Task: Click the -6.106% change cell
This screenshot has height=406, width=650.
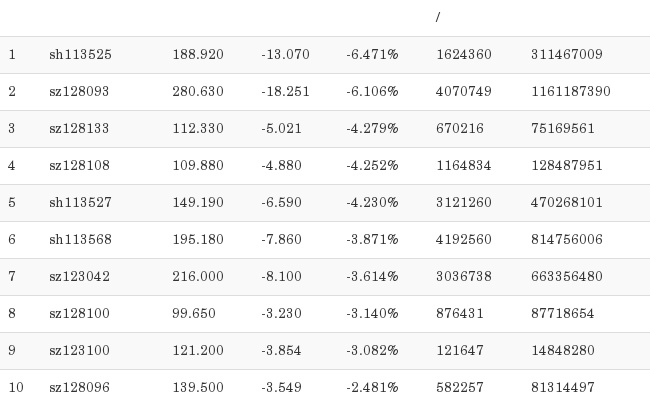Action: [x=372, y=92]
